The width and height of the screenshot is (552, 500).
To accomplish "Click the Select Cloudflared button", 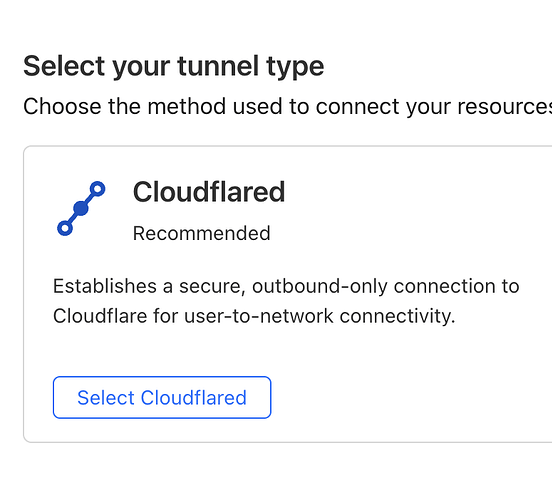I will point(162,398).
